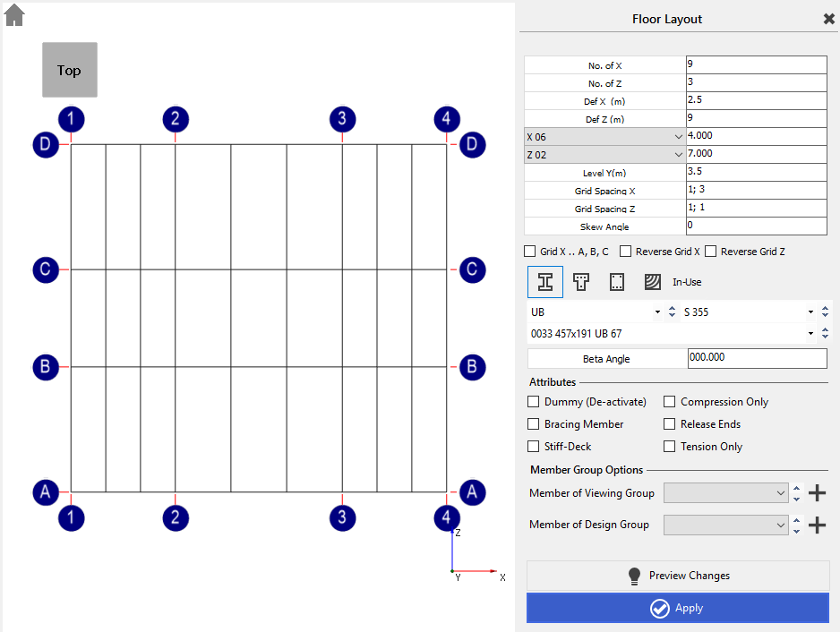Screen dimensions: 840x632
Task: Choose the dotted rectangular section icon
Action: 617,282
